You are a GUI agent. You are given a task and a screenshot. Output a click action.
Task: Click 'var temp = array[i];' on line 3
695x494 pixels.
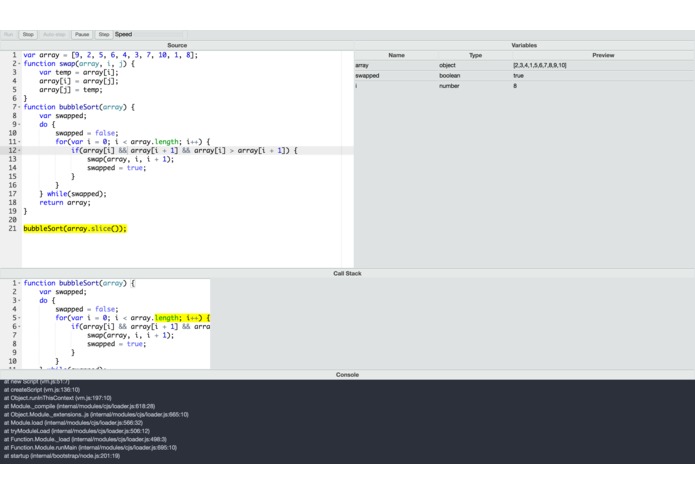point(79,73)
